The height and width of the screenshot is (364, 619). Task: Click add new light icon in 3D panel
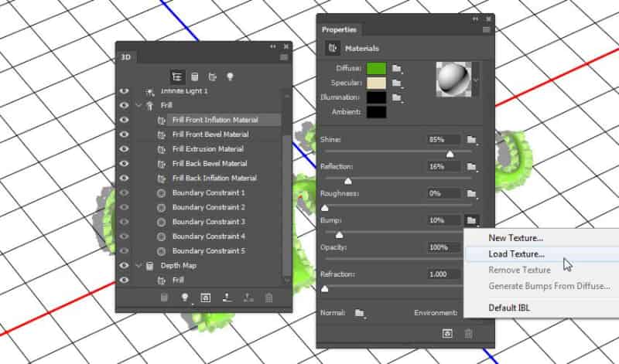(x=184, y=298)
